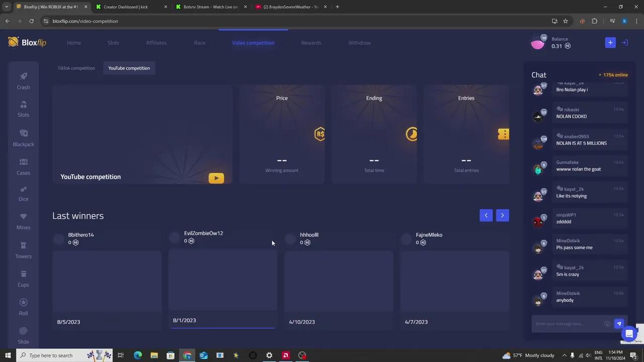644x362 pixels.
Task: Open the Withdraw nav item
Action: (360, 43)
